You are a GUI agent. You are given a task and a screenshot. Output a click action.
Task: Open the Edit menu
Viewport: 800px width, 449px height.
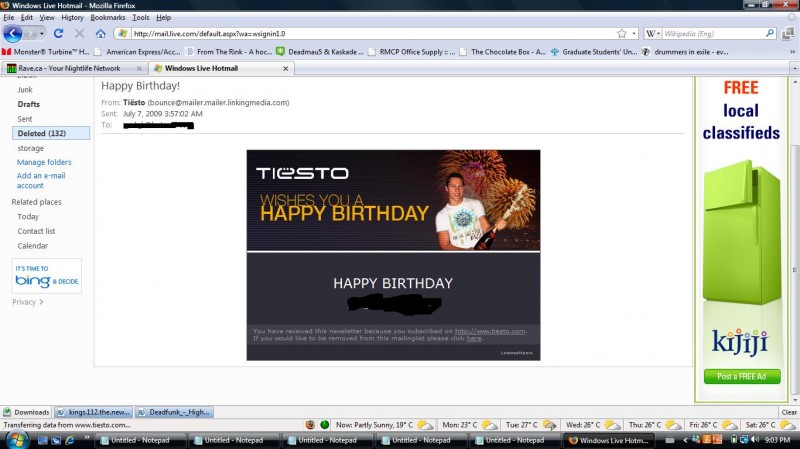[27, 17]
